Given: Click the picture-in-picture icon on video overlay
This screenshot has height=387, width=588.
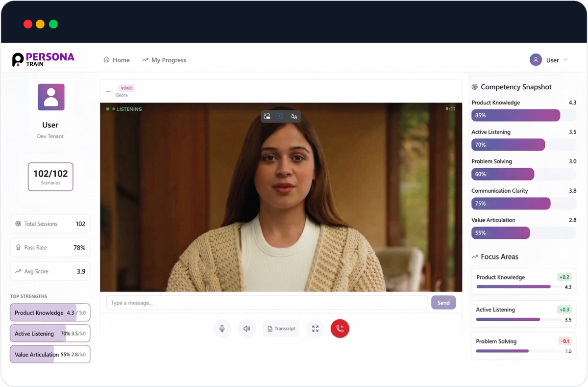Looking at the screenshot, I should [267, 116].
